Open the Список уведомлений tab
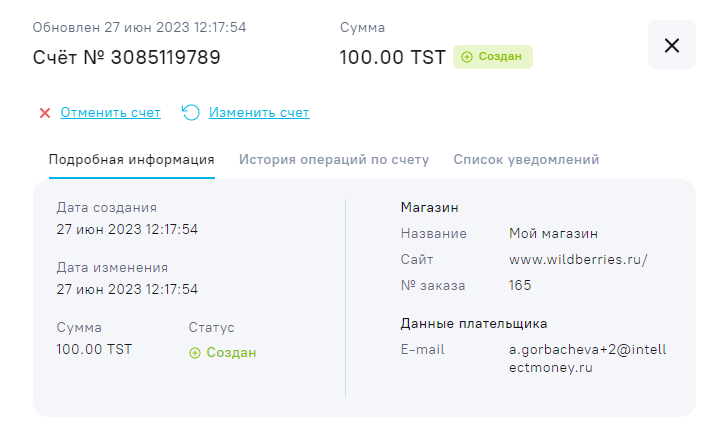The image size is (724, 438). 526,160
